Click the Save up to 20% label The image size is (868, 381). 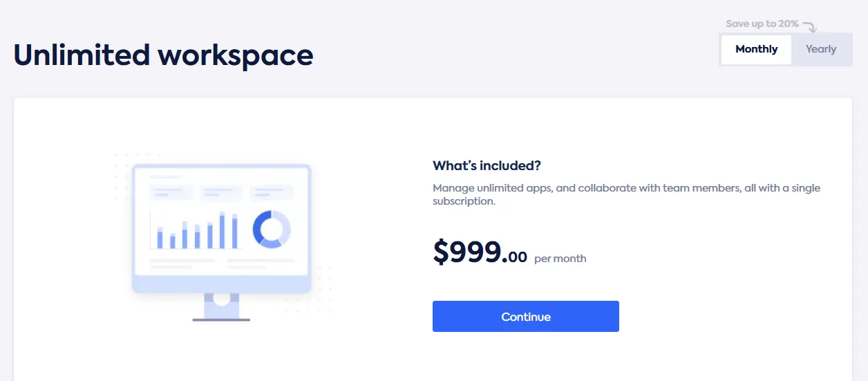point(762,24)
